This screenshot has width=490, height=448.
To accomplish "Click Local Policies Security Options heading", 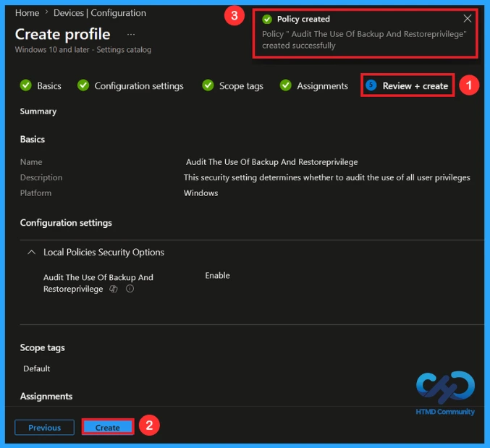I will click(104, 252).
